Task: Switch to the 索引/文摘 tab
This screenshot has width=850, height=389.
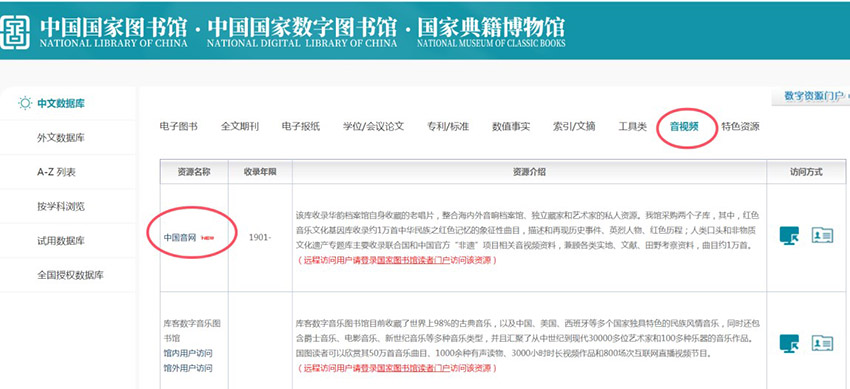Action: click(574, 126)
